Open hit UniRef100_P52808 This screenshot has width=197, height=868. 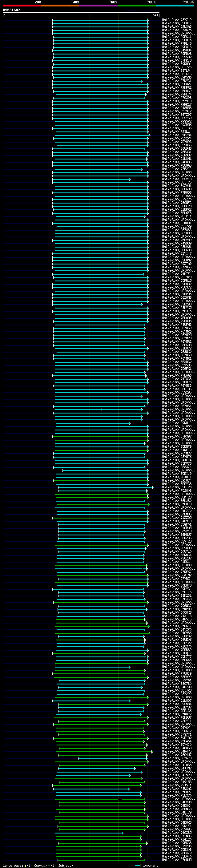pos(177,491)
